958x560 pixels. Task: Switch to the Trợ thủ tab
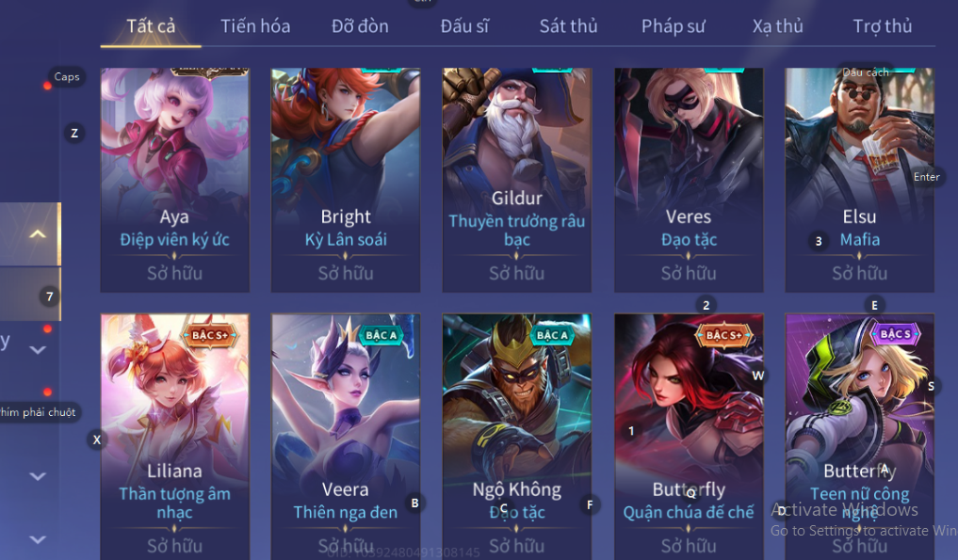point(883,26)
